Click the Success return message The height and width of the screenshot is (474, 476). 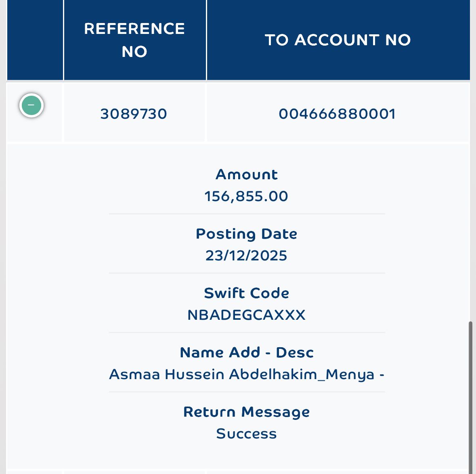(x=247, y=434)
